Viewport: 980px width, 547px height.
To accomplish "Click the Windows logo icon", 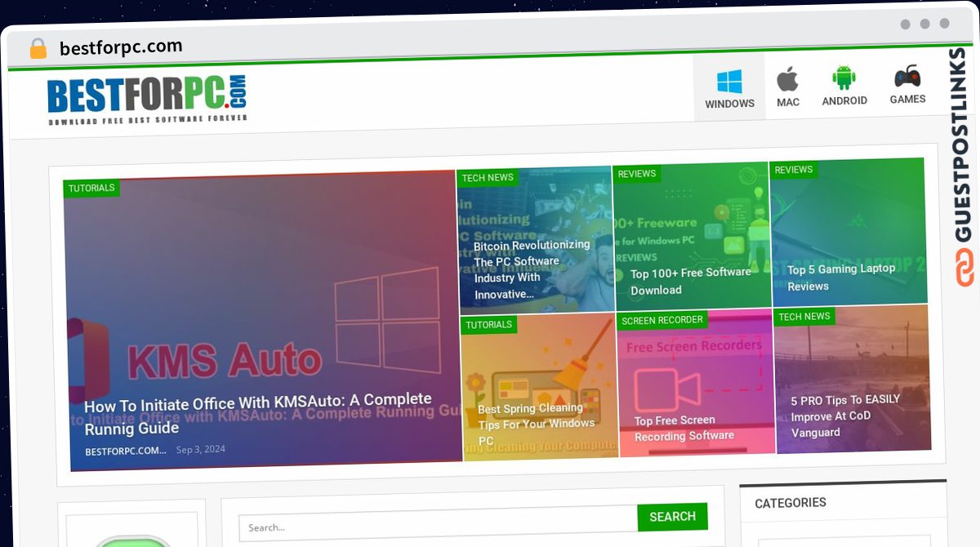I will click(729, 82).
